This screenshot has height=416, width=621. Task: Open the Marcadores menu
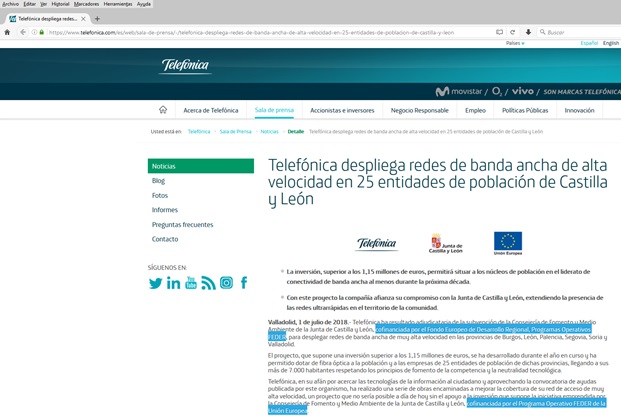tap(86, 4)
